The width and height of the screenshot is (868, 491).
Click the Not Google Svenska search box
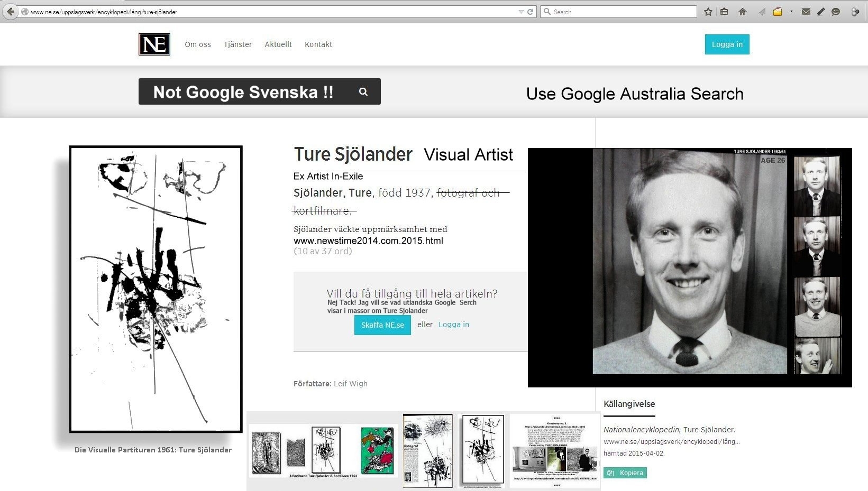(260, 91)
